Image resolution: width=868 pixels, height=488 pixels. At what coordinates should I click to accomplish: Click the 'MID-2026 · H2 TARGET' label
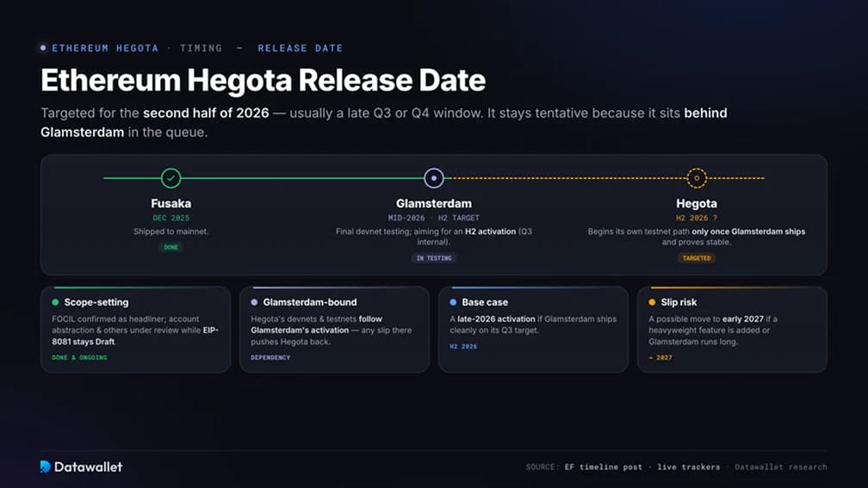(434, 218)
